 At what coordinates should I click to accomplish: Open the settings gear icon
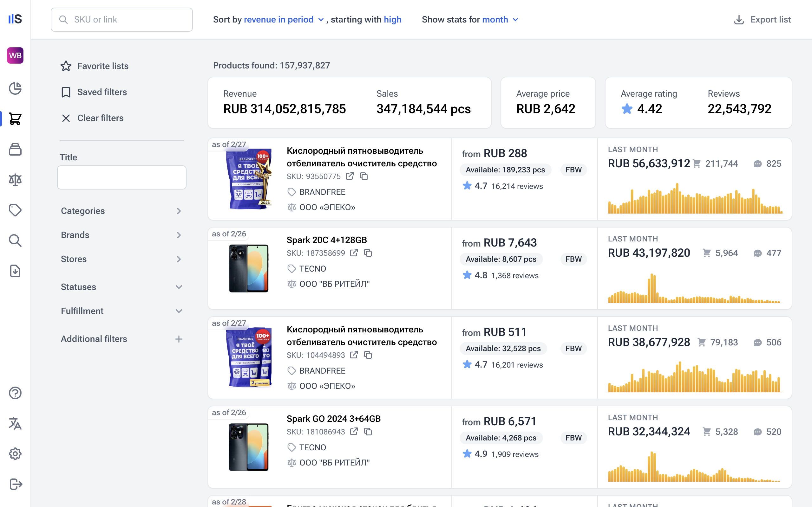[15, 454]
